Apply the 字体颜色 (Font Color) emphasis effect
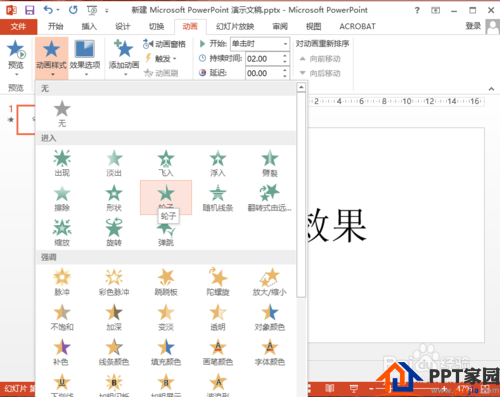This screenshot has width=500, height=397. (x=270, y=352)
